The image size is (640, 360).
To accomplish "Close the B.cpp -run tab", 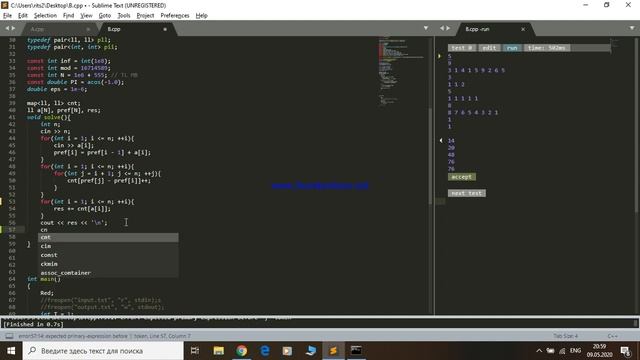I will (523, 29).
